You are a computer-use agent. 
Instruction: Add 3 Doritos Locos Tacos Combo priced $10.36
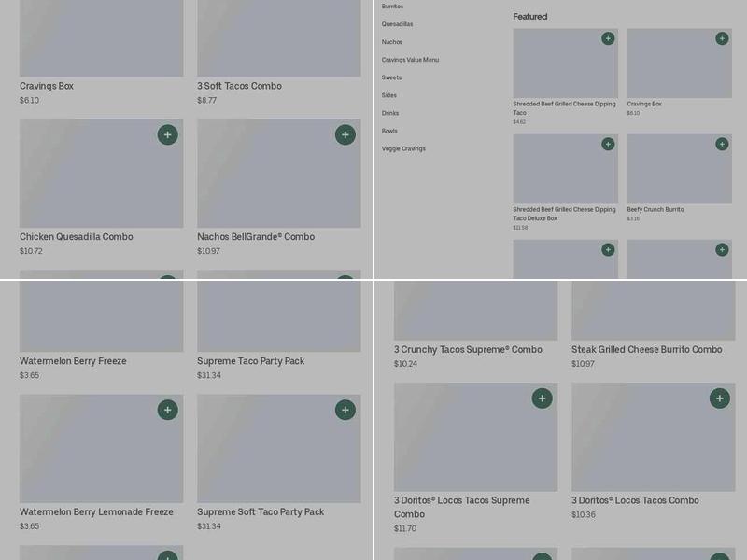point(720,399)
